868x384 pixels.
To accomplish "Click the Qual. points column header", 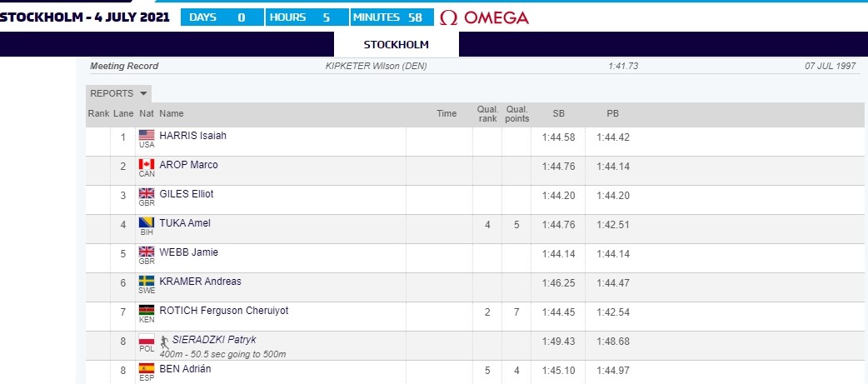I will pyautogui.click(x=516, y=114).
